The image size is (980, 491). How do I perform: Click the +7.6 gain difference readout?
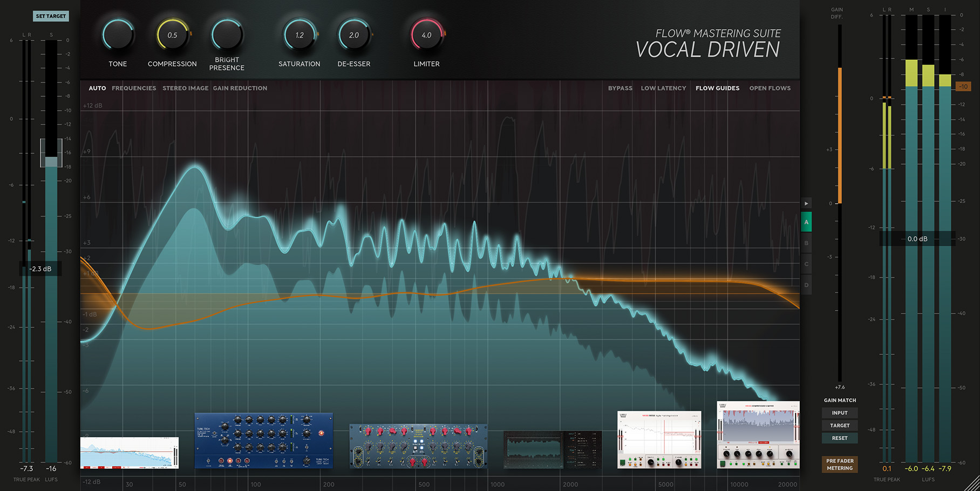[x=840, y=387]
